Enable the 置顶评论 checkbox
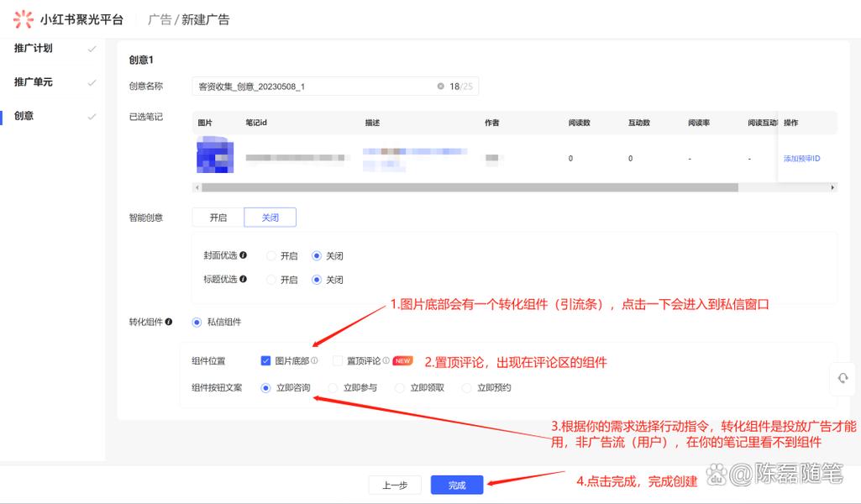 tap(338, 361)
